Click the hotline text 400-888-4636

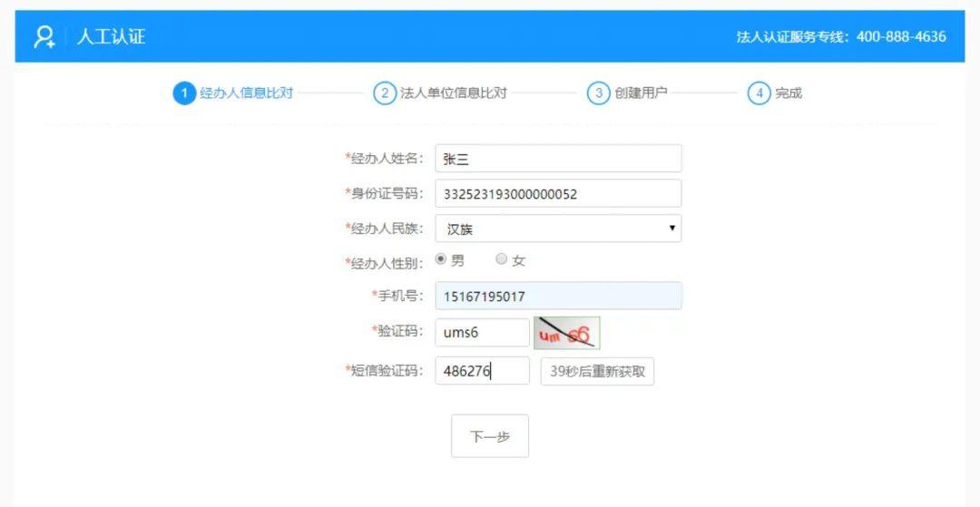tap(901, 37)
